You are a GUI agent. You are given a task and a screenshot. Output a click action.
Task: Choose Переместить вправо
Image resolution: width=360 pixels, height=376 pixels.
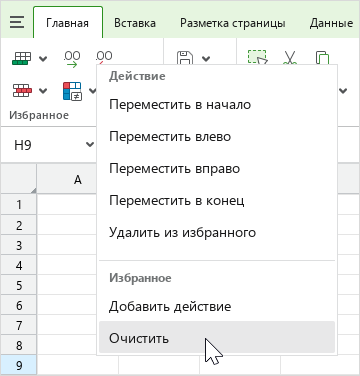(x=217, y=169)
